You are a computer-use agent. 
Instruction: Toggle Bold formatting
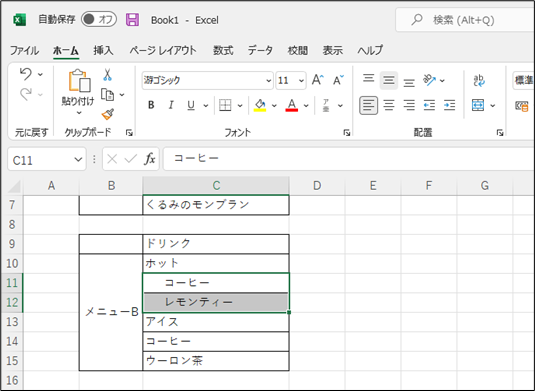point(151,105)
